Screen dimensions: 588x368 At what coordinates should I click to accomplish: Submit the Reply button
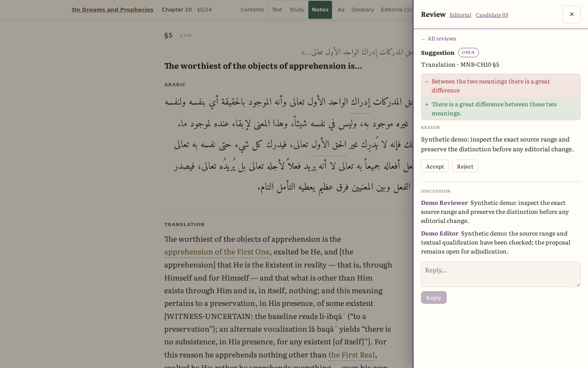(434, 297)
